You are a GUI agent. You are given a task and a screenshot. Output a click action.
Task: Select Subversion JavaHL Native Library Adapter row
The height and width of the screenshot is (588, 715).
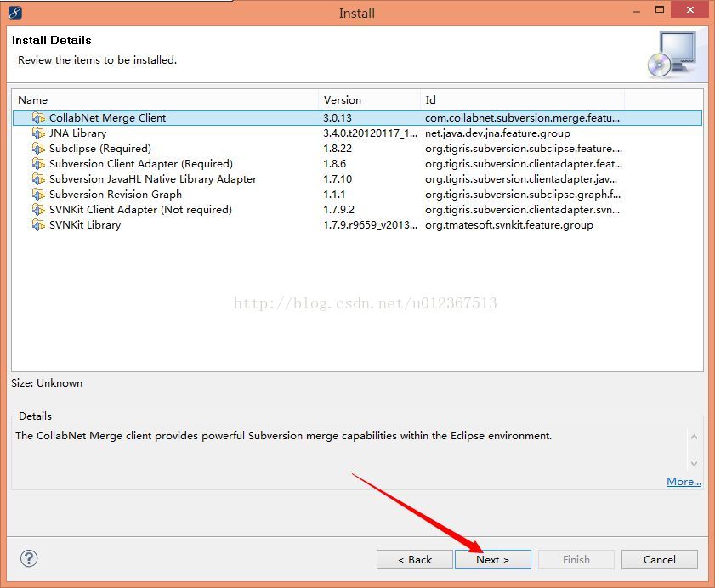[357, 179]
